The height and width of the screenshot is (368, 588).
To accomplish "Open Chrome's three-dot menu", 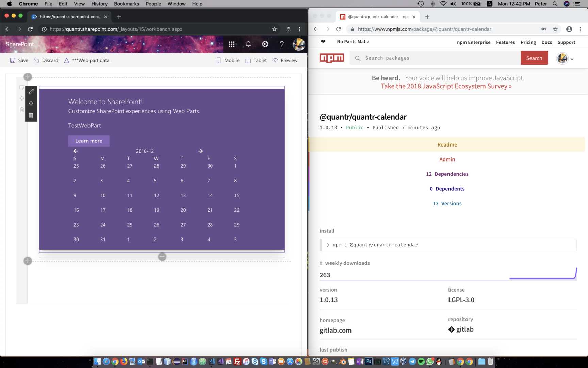I will tap(581, 29).
